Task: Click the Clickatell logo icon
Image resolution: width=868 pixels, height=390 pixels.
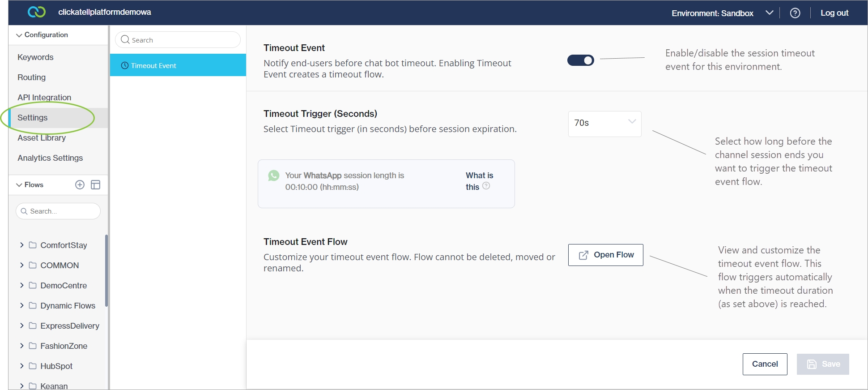Action: coord(36,12)
